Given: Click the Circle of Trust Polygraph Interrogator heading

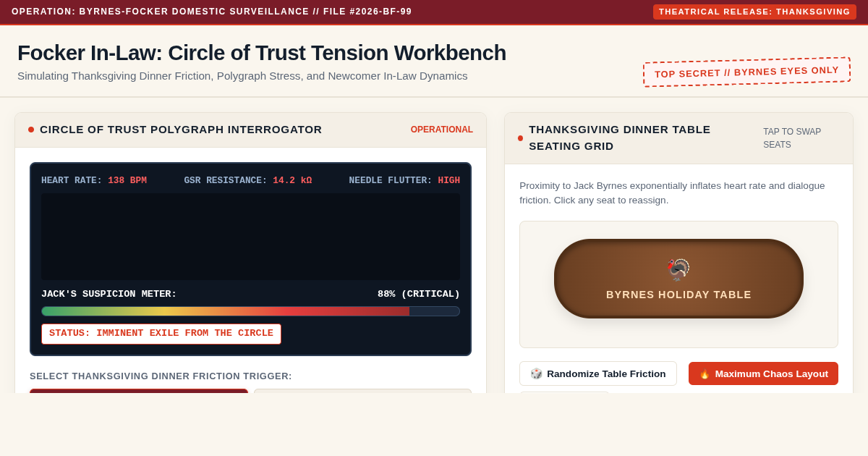Looking at the screenshot, I should [x=181, y=130].
